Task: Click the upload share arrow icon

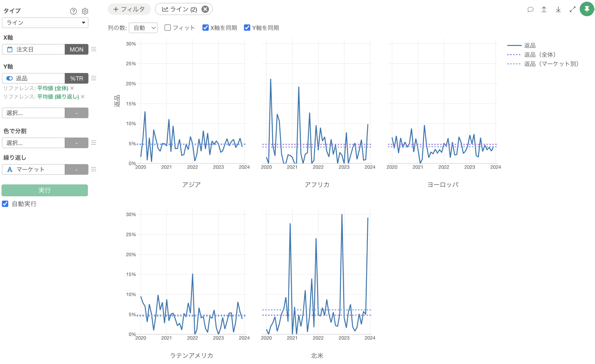Action: [x=544, y=9]
